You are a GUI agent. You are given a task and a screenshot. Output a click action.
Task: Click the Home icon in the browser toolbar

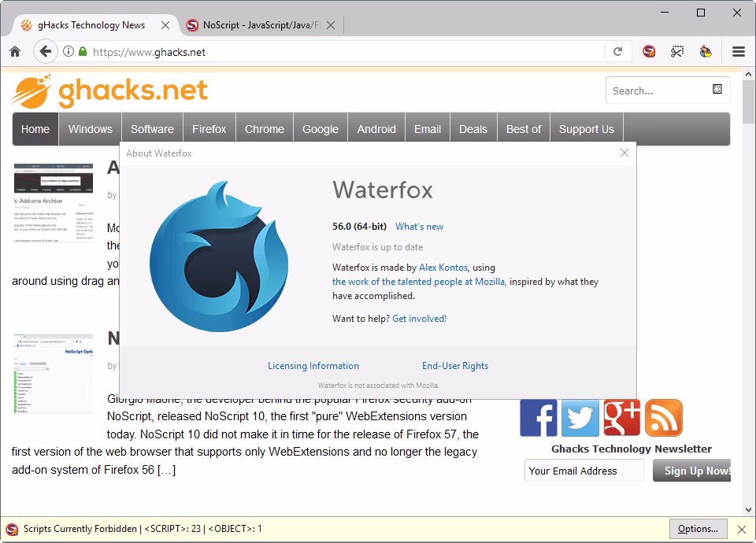point(15,52)
